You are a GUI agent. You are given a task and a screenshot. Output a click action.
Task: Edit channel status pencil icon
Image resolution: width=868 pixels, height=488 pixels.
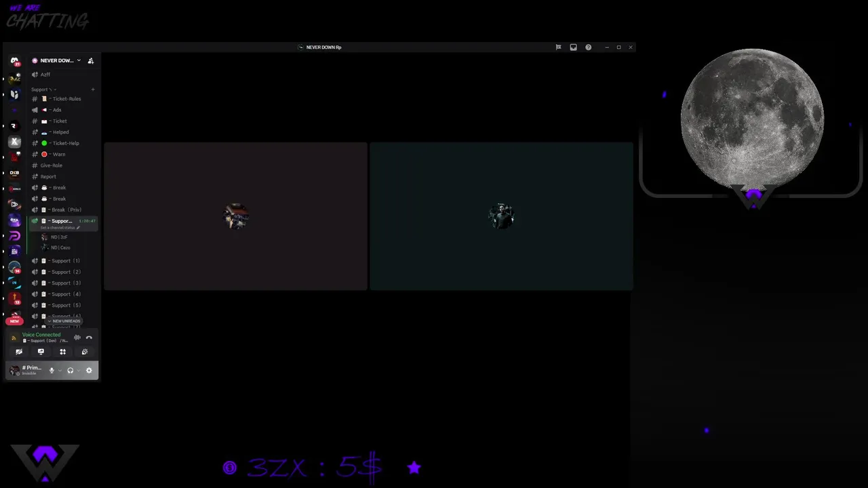coord(78,228)
